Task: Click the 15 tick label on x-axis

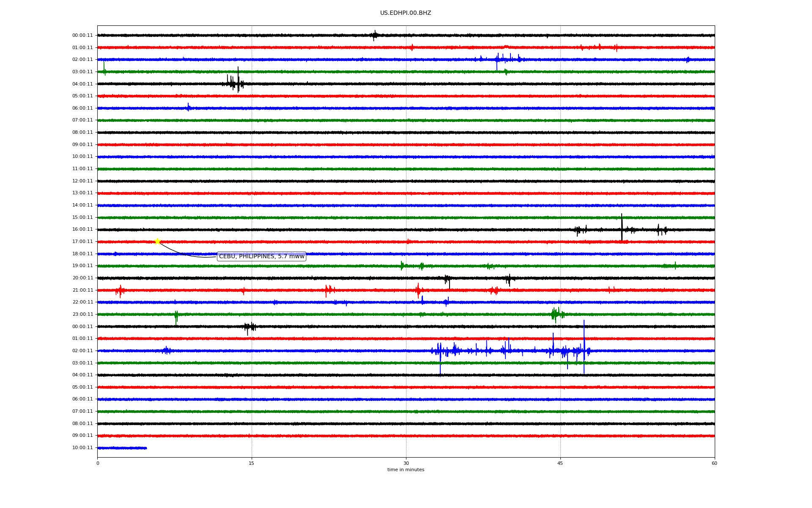Action: pos(252,463)
